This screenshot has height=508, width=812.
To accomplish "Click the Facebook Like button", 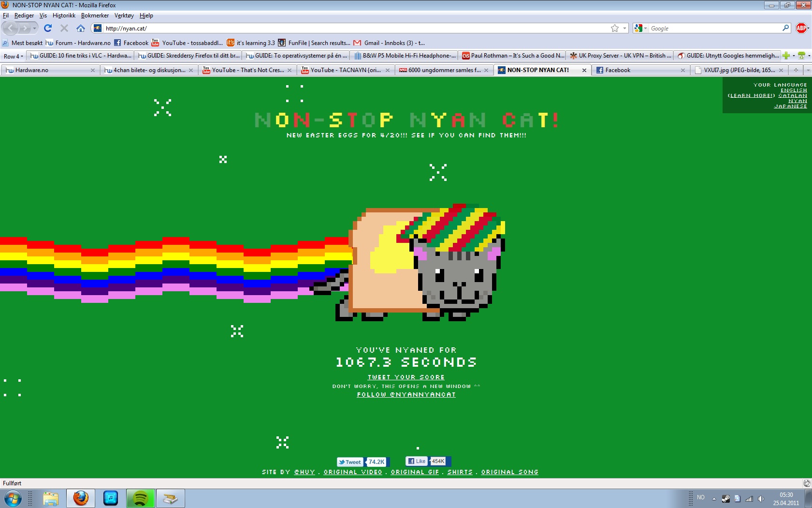I will (x=417, y=461).
